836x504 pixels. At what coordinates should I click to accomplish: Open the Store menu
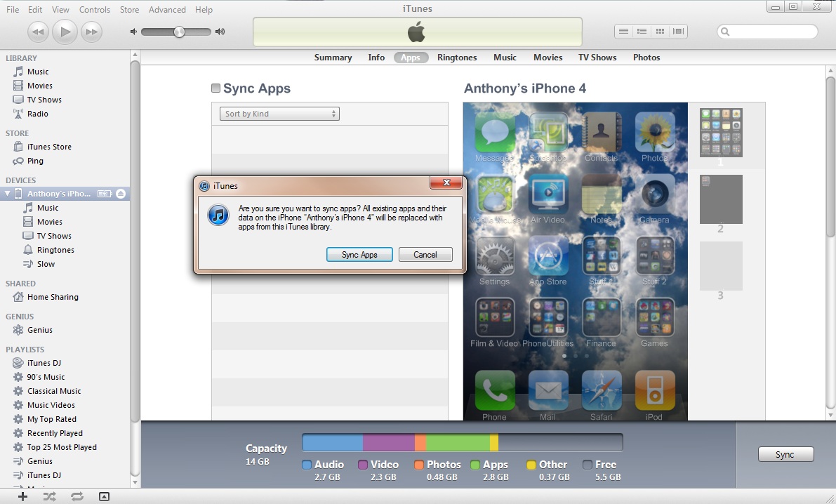click(129, 10)
